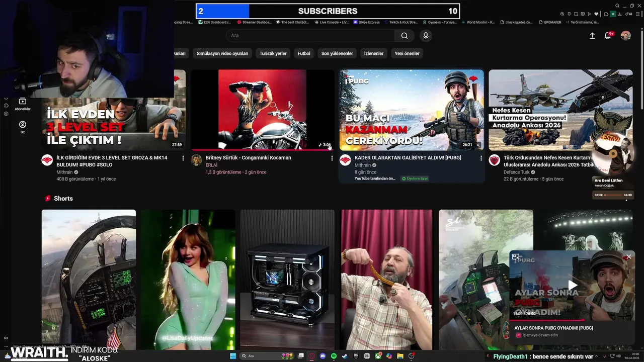Click İzlemeye devam edin in miniplayer
Viewport: 644px width, 362px height.
coord(540,335)
